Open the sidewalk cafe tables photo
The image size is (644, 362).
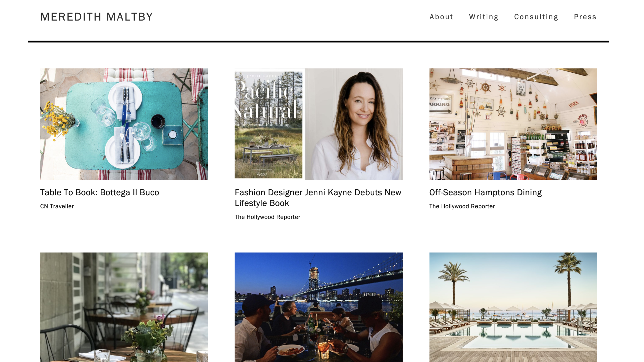coord(124,307)
